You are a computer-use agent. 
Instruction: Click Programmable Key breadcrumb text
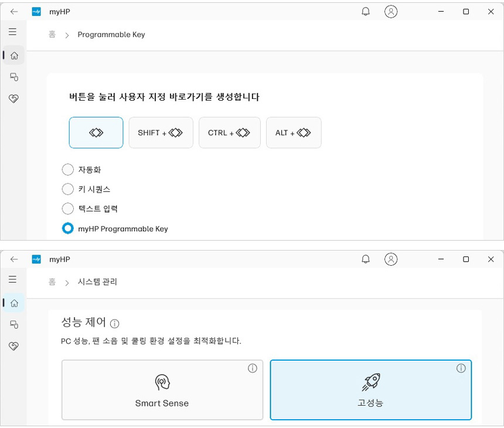point(111,35)
